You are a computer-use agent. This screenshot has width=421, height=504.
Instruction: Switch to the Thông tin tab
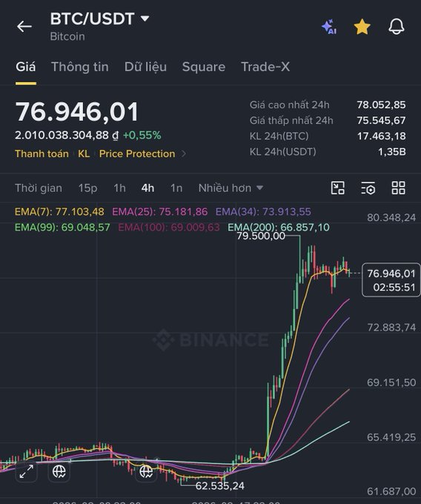tap(80, 67)
